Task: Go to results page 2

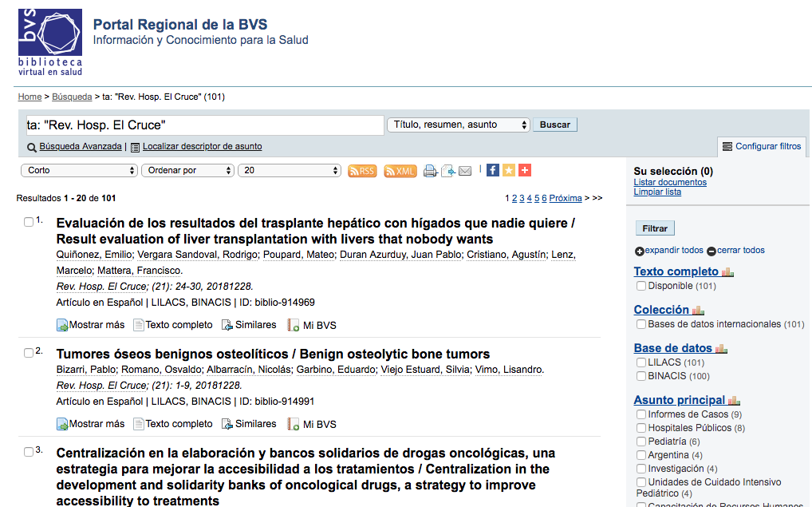Action: click(x=514, y=198)
